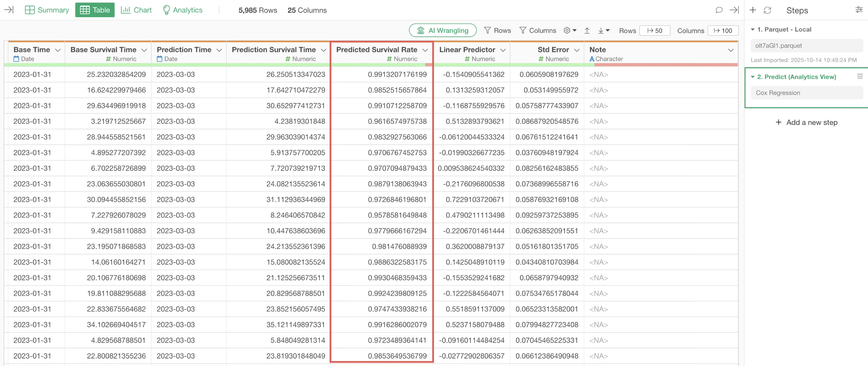The image size is (868, 366).
Task: Open the Note column dropdown arrow
Action: coord(730,50)
